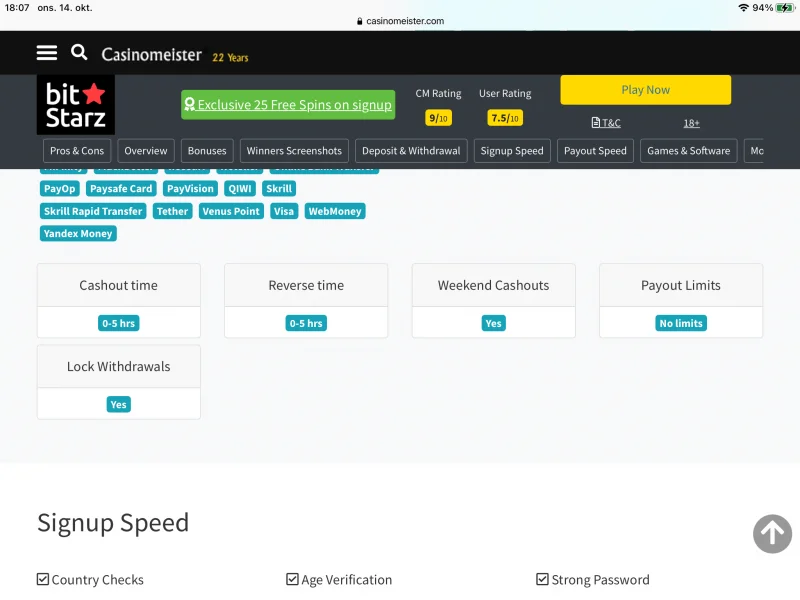The image size is (800, 600).
Task: Jump to Bonuses section
Action: tap(207, 151)
